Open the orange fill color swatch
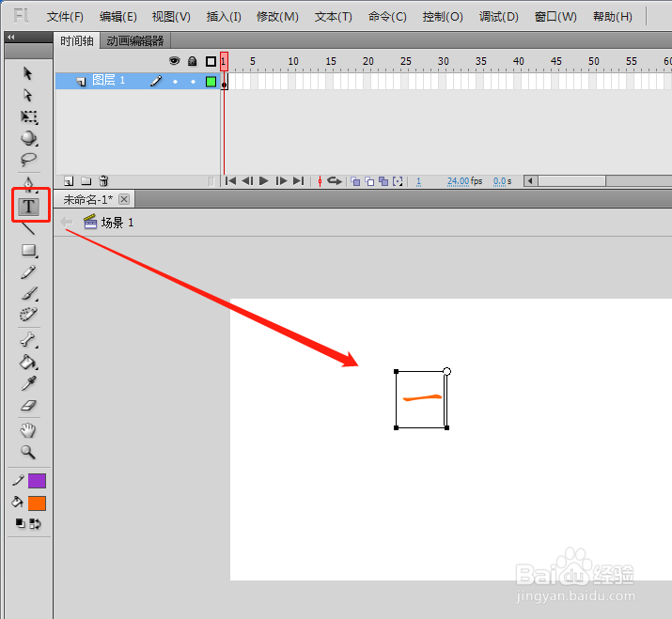672x619 pixels. 37,503
